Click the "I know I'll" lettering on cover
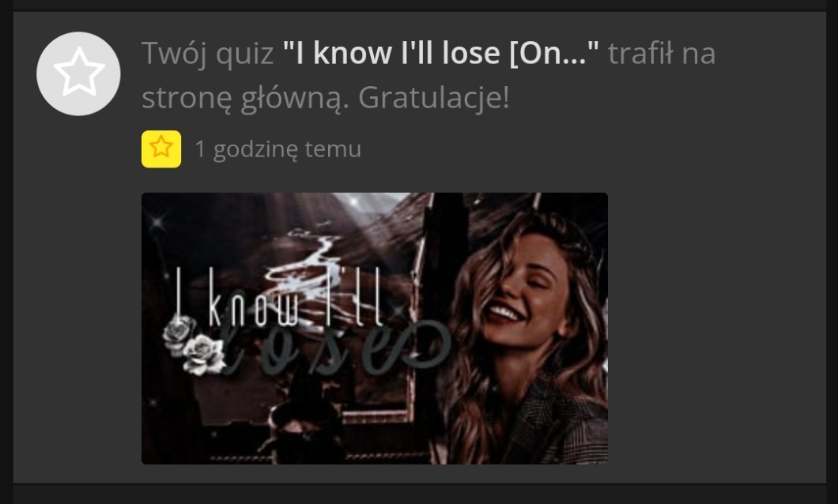The width and height of the screenshot is (838, 504). coord(280,297)
